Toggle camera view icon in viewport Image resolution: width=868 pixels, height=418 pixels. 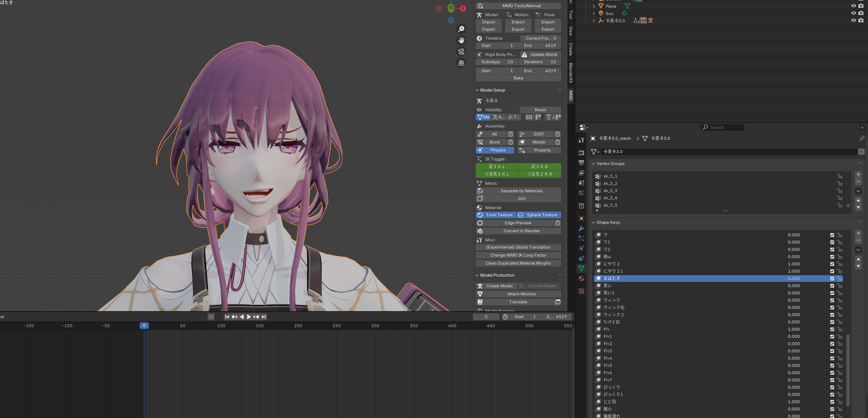tap(461, 52)
